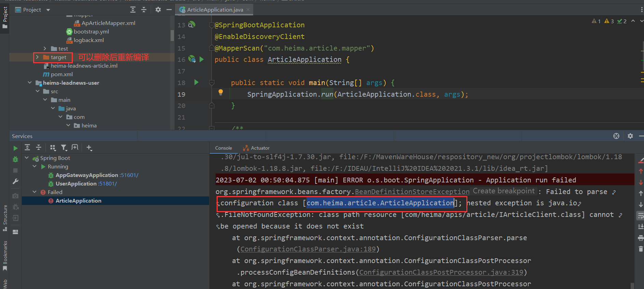Collapse the Spring Boot services node
The image size is (644, 289).
click(x=27, y=158)
